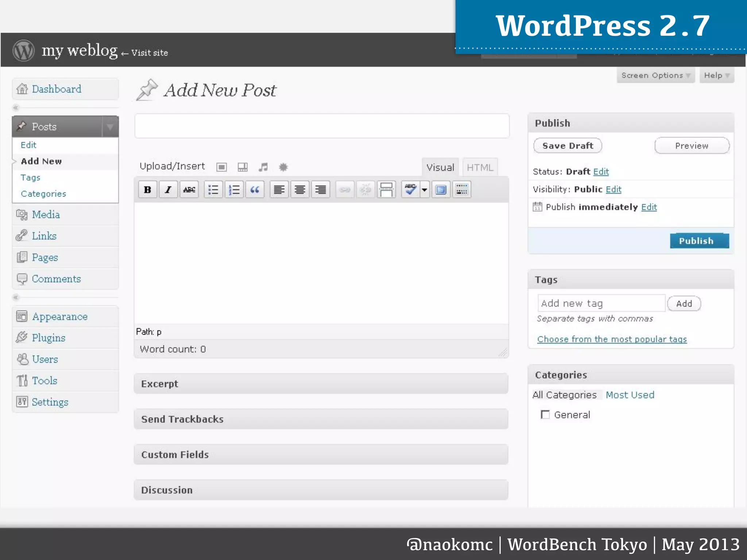Viewport: 747px width, 560px height.
Task: Insert a blockquote
Action: (x=255, y=190)
